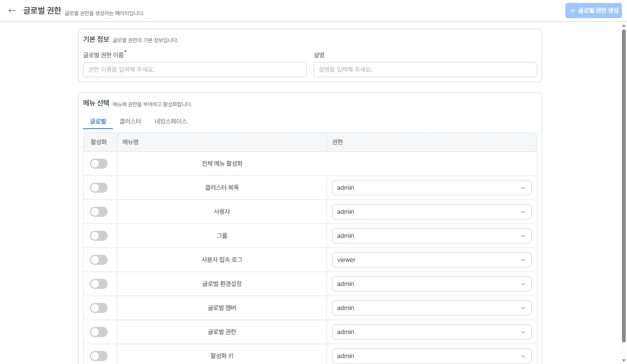The height and width of the screenshot is (364, 627).
Task: Toggle 전체 메뉴 활성화 switch
Action: (99, 164)
